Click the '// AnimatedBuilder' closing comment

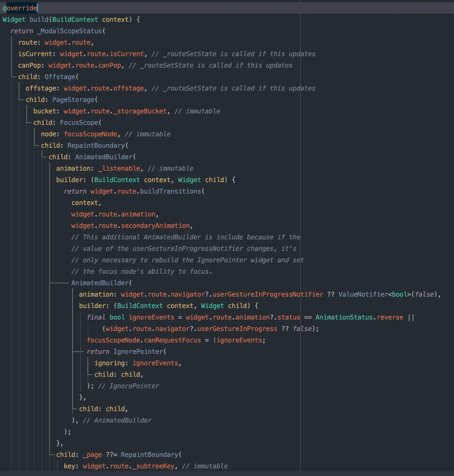point(117,420)
